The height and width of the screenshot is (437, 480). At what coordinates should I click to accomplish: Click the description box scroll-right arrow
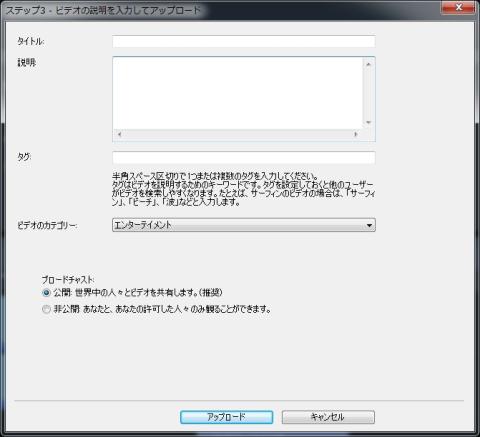tap(356, 134)
